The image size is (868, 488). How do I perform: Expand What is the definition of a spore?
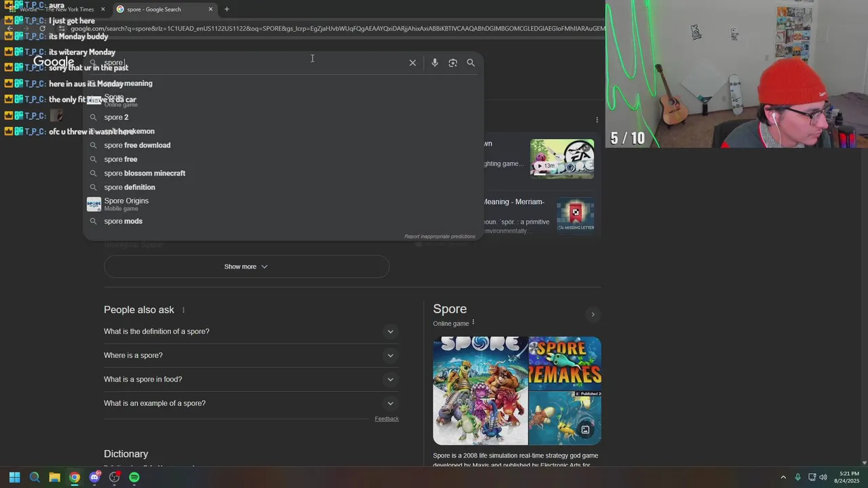[x=251, y=331]
